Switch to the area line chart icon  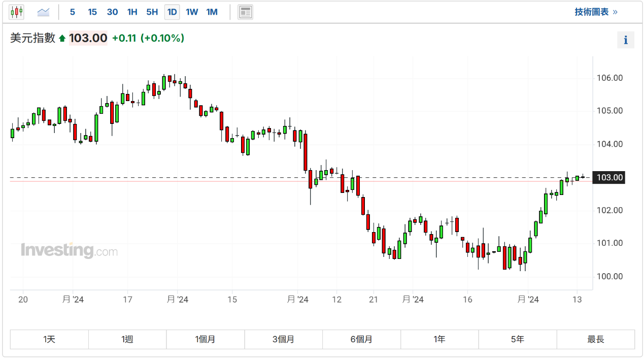coord(44,12)
